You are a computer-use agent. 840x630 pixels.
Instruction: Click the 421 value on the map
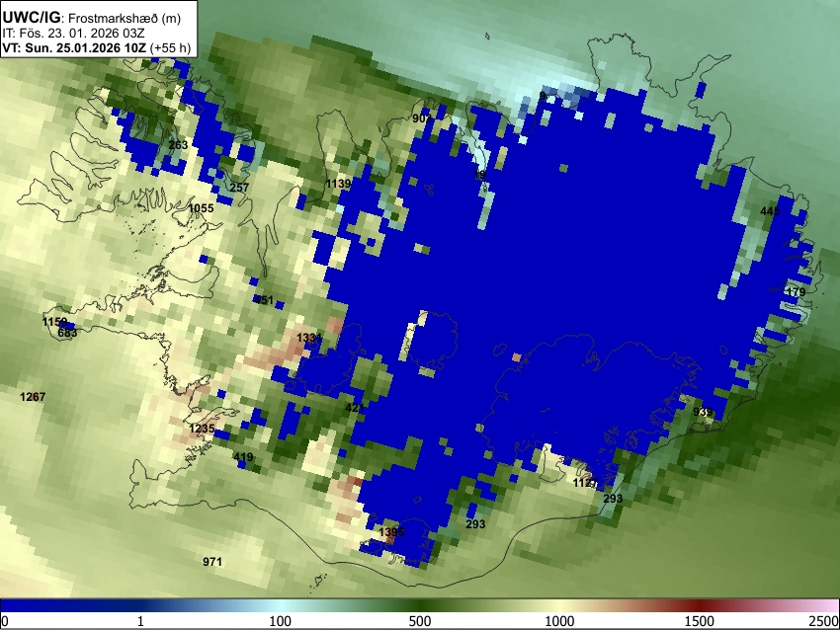[355, 408]
